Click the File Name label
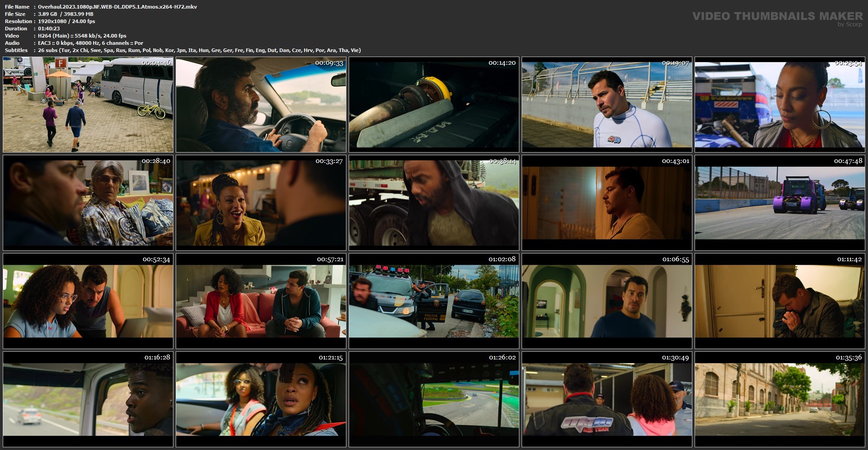 17,7
